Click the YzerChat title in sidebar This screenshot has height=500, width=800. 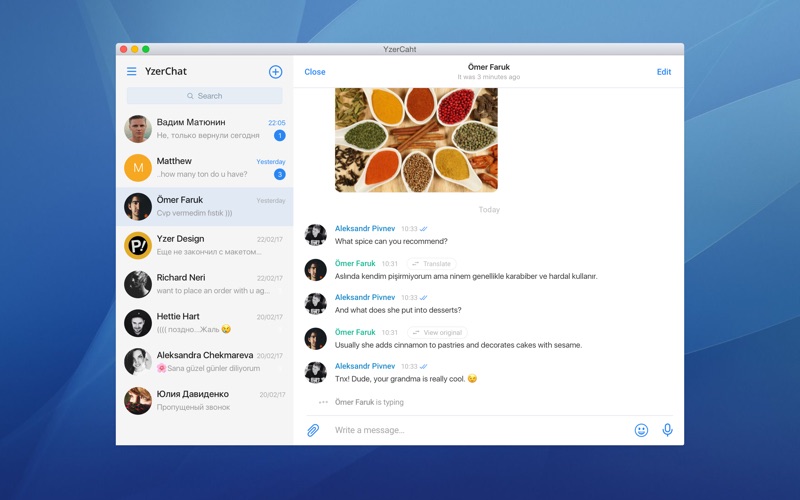pos(166,71)
